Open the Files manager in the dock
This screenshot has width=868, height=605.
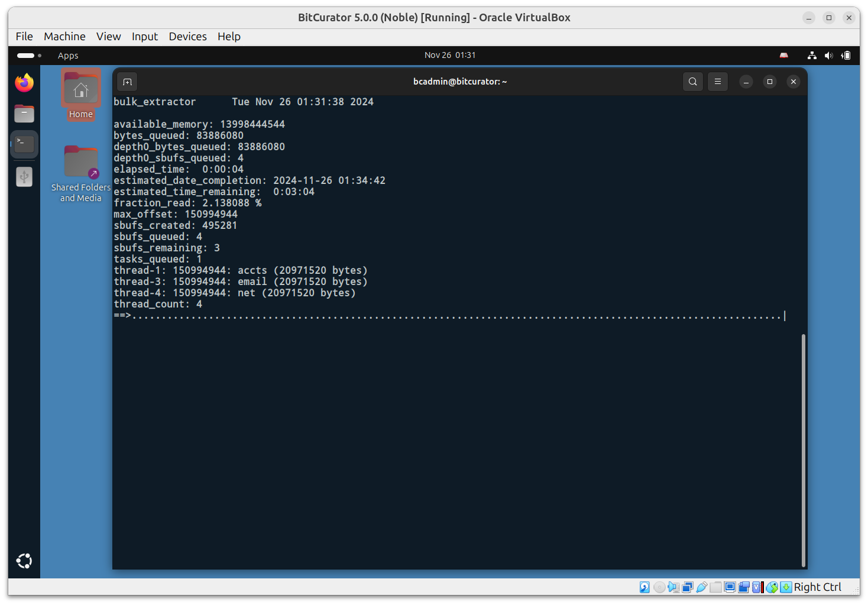[24, 114]
